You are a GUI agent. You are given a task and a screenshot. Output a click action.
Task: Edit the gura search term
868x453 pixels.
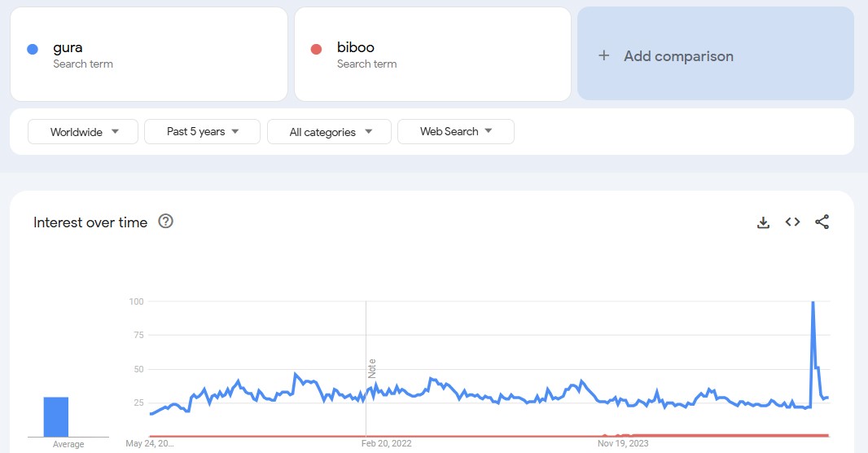68,47
